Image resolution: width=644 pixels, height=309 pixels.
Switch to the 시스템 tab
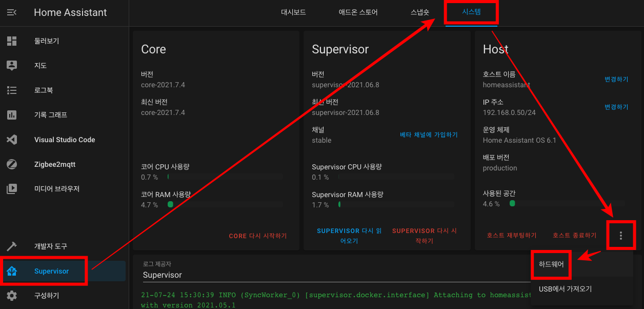point(471,12)
